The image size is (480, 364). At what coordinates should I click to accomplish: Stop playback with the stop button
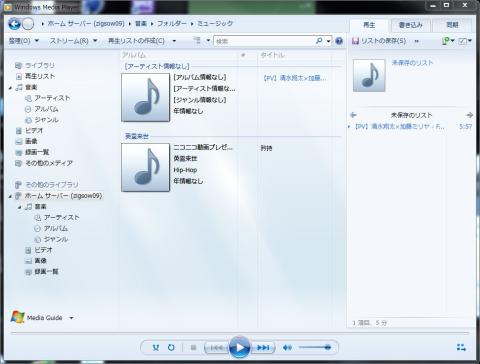click(193, 348)
